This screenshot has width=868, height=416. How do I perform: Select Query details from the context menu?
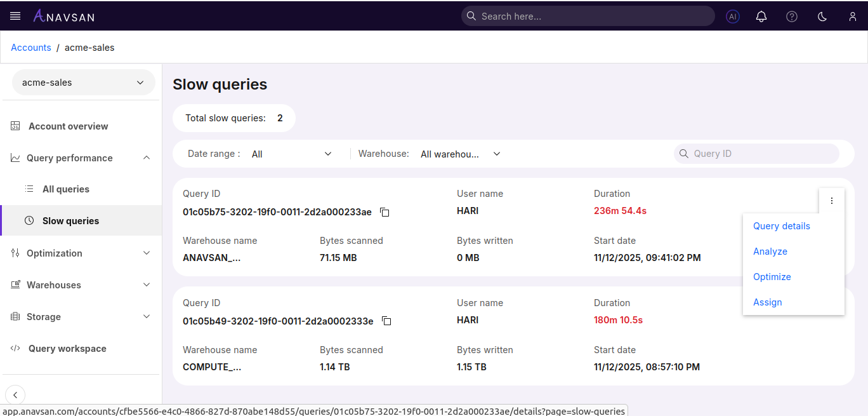point(781,225)
